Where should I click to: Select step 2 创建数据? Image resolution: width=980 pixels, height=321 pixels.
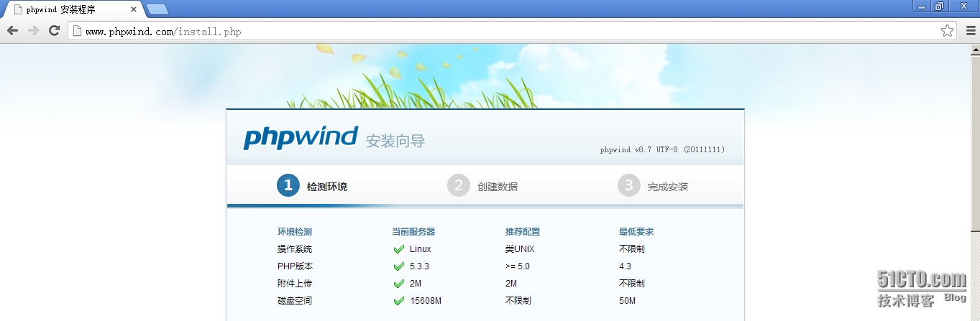pyautogui.click(x=482, y=186)
